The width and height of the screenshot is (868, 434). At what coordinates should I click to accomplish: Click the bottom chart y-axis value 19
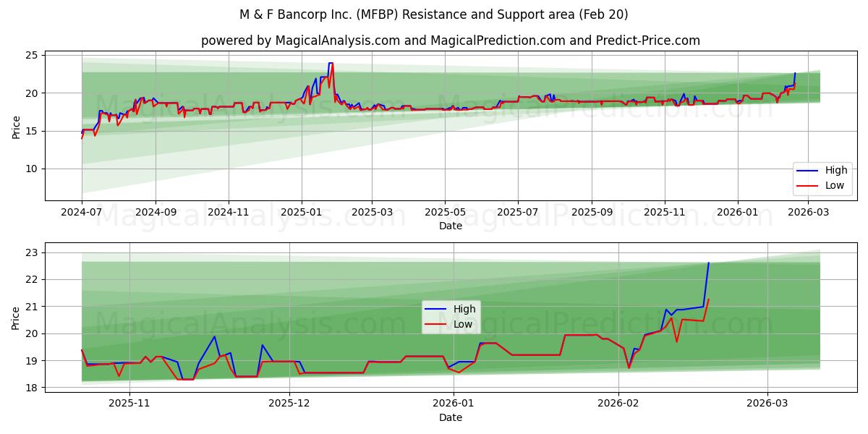pos(33,361)
